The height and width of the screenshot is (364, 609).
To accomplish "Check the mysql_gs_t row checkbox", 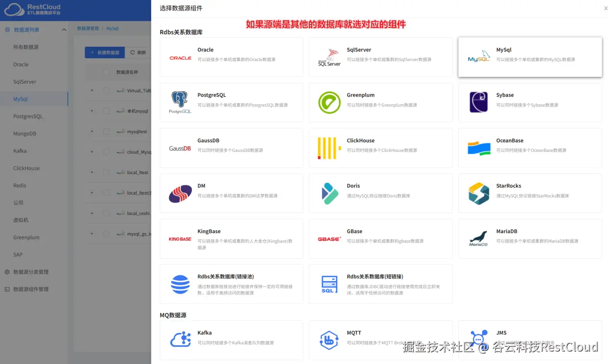I will tap(106, 234).
